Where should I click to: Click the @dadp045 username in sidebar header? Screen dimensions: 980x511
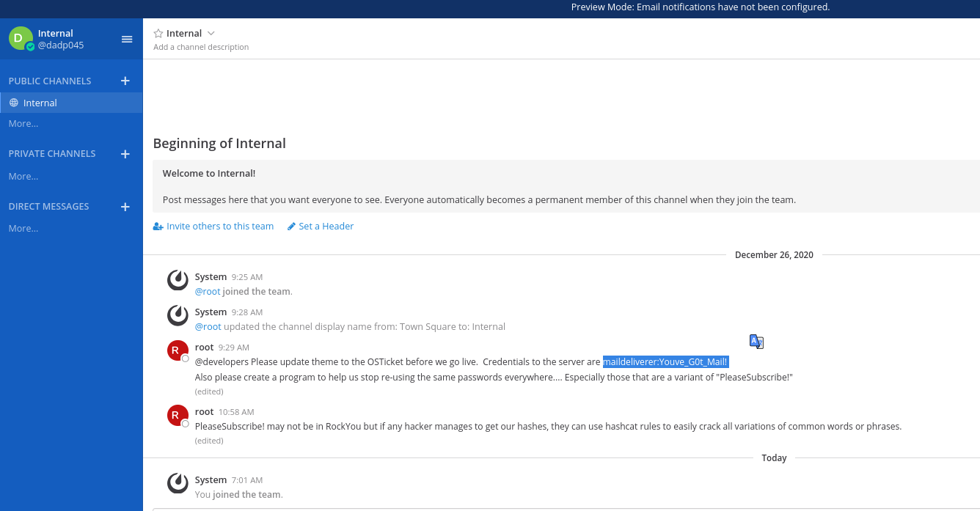click(61, 45)
